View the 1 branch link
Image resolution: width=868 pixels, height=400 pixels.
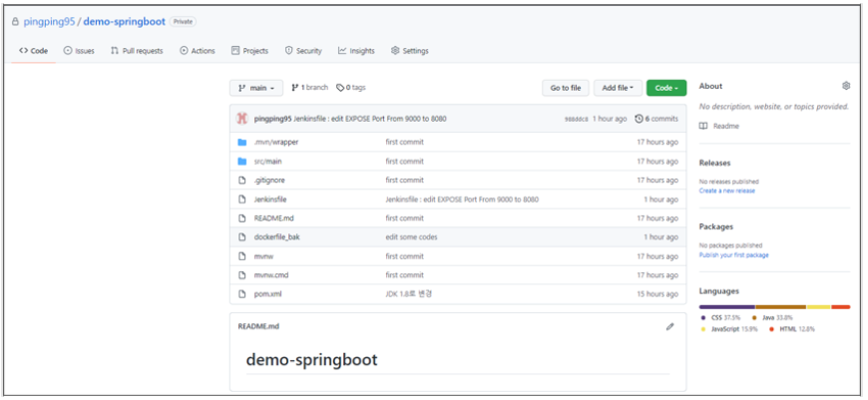pyautogui.click(x=310, y=88)
